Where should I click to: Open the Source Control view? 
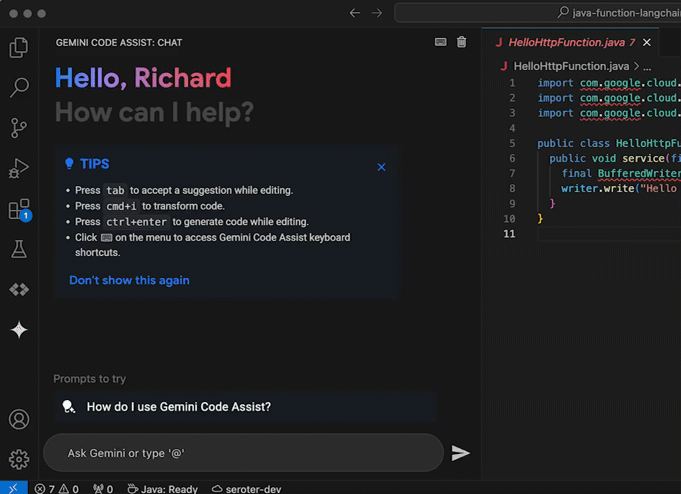19,128
